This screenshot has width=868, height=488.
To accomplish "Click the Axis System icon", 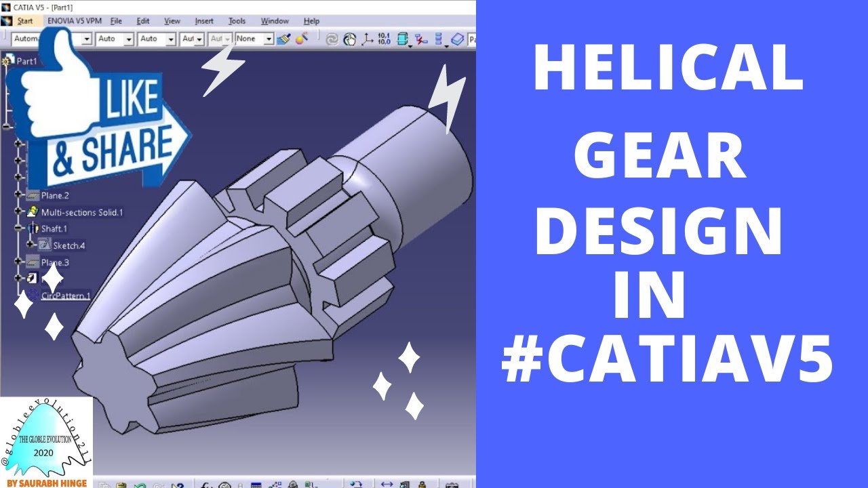I will click(367, 39).
